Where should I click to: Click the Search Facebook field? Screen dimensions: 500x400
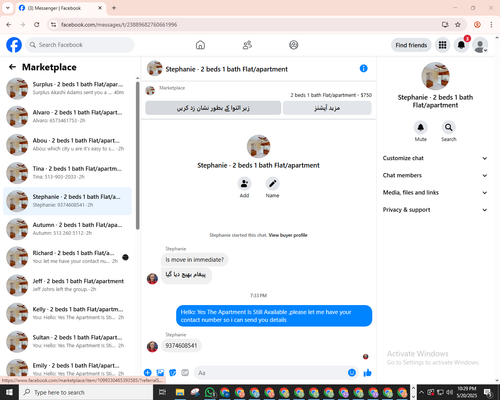pyautogui.click(x=80, y=45)
